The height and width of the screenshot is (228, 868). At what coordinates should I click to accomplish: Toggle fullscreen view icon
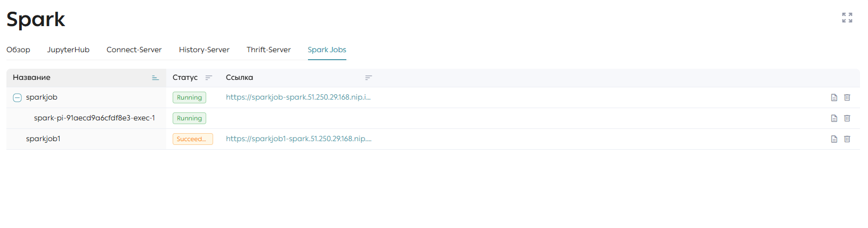coord(847,18)
